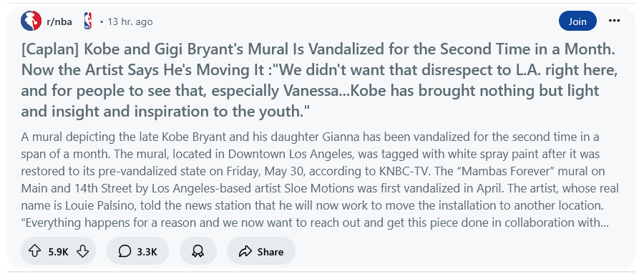
Task: Open the three-dot post options menu
Action: (614, 21)
